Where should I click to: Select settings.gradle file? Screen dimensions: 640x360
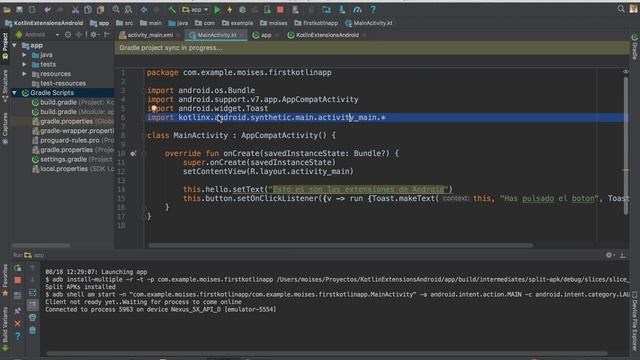coord(72,160)
